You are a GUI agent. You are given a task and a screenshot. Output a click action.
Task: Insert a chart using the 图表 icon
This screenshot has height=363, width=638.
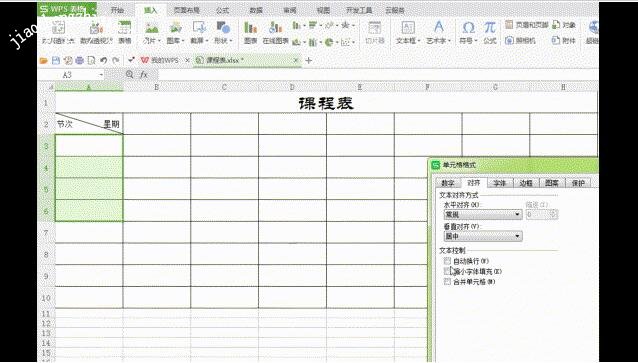250,28
